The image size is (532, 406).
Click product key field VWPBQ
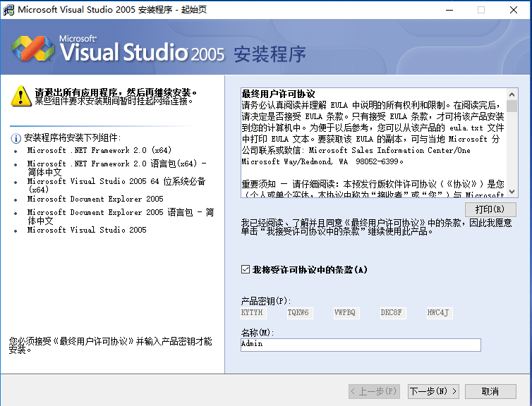coord(346,313)
